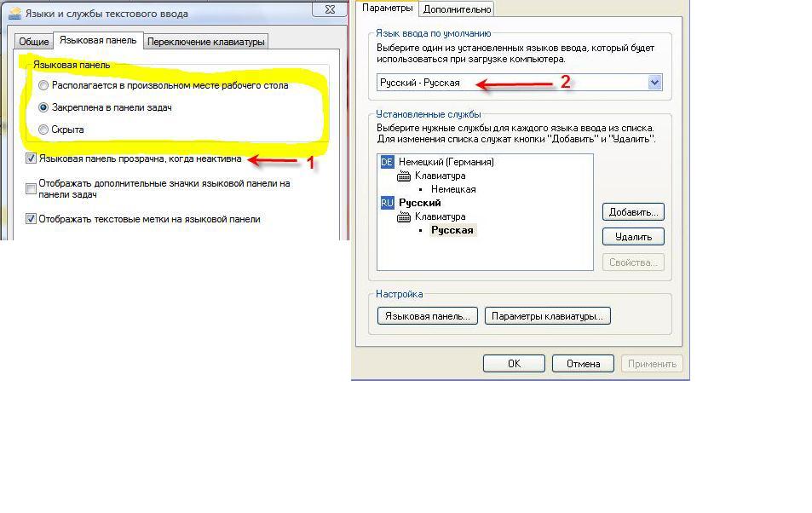Enable 'Отображать дополнительные значки' checkbox
Screen dimensions: 812x513
[x=31, y=188]
